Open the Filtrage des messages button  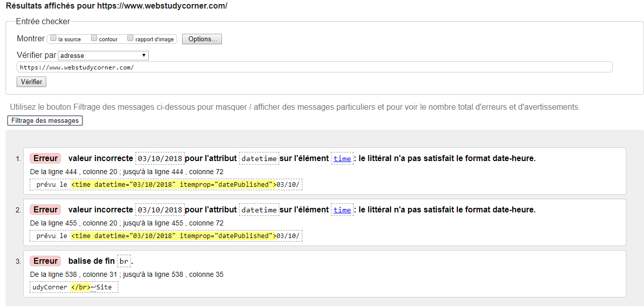(x=45, y=121)
